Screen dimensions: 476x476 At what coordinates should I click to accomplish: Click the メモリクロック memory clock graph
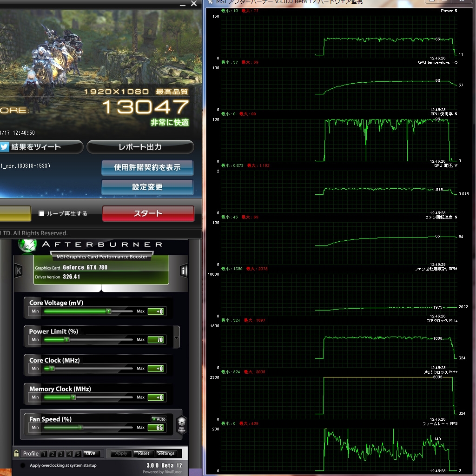(339, 398)
